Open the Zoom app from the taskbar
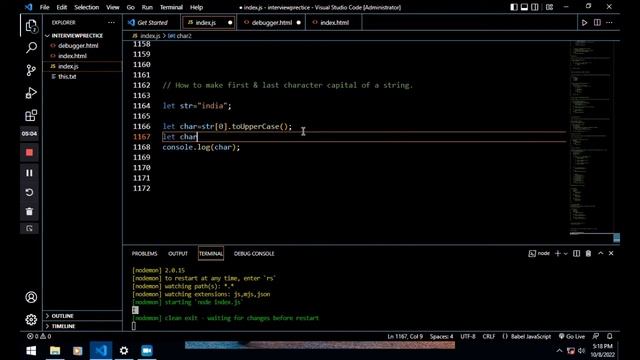Viewport: 640px width, 360px height. click(147, 351)
